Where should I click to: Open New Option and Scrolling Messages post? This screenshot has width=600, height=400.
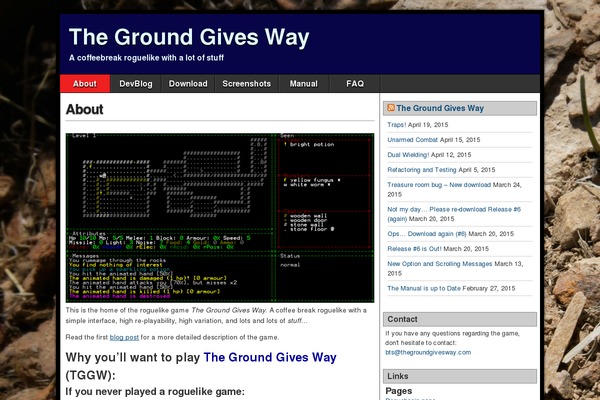click(x=440, y=263)
